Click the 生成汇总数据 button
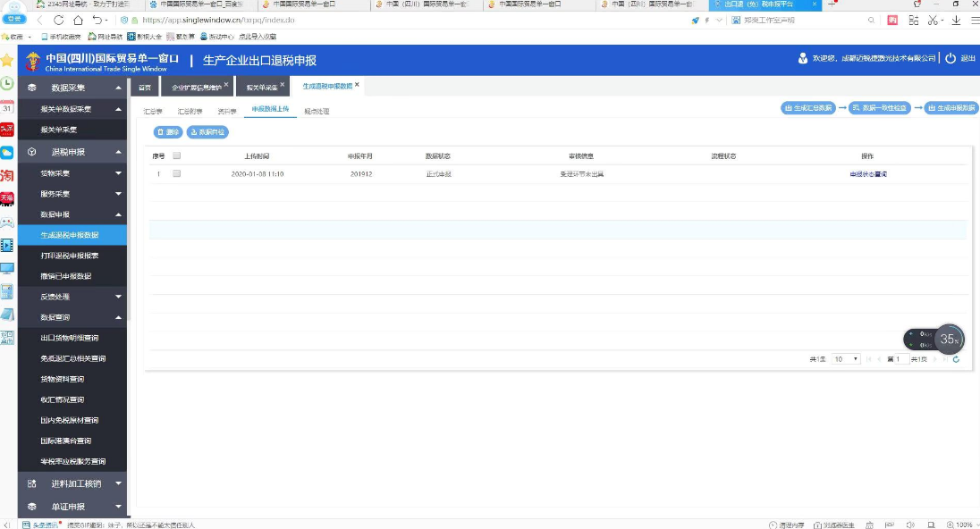This screenshot has width=980, height=529. [808, 108]
